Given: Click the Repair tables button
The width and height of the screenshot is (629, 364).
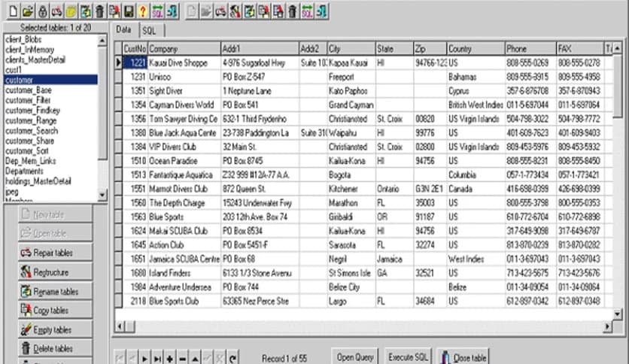Looking at the screenshot, I should (56, 253).
